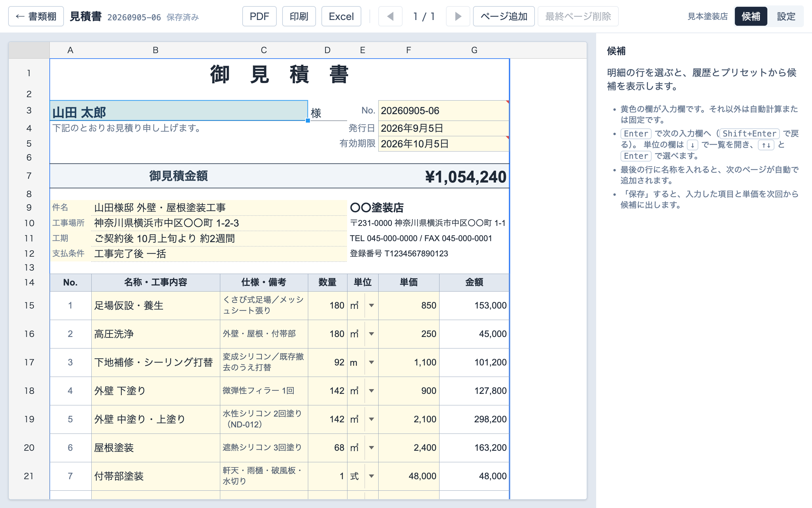
Task: Click the 外壁 下塗り name cell
Action: click(156, 391)
